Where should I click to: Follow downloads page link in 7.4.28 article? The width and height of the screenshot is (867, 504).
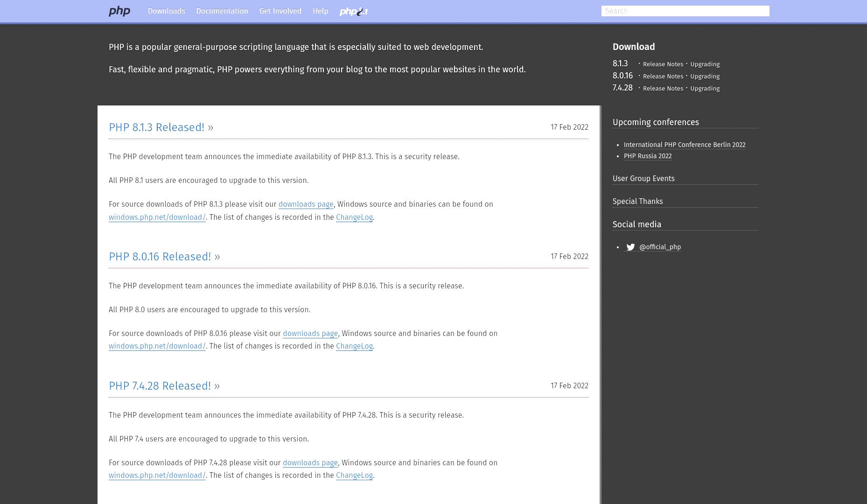coord(310,463)
